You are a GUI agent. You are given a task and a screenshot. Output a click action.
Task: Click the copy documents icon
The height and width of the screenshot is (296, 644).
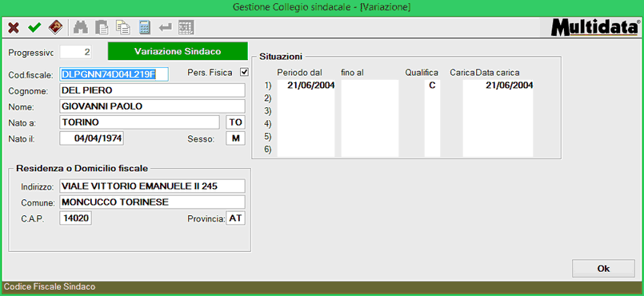123,28
